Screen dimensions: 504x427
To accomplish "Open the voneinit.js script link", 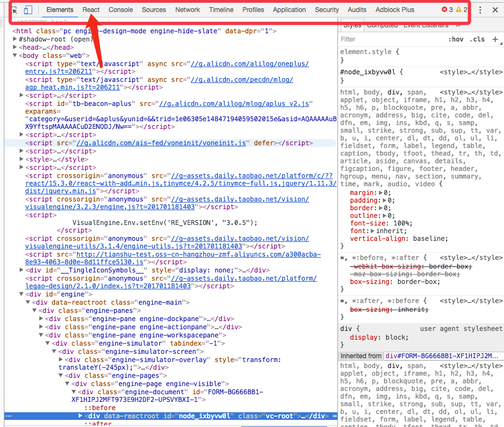I will tap(161, 143).
